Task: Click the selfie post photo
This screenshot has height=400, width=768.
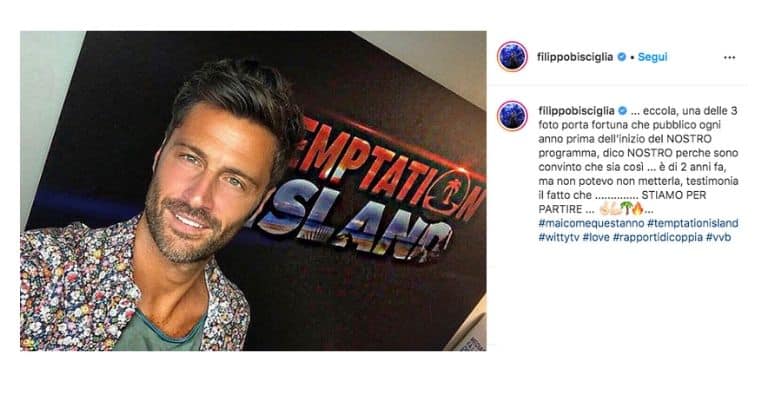Action: pyautogui.click(x=253, y=191)
